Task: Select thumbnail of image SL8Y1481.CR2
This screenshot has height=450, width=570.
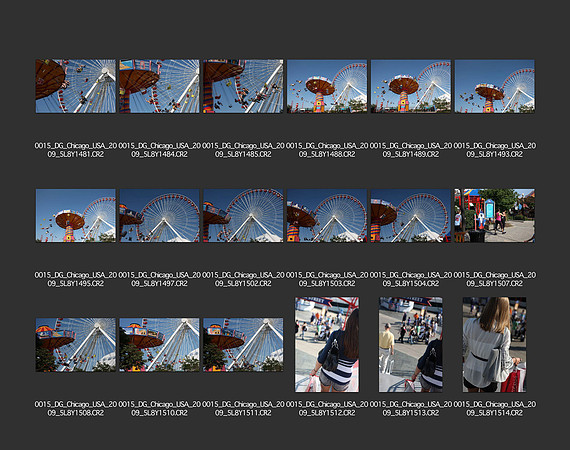Action: click(76, 86)
